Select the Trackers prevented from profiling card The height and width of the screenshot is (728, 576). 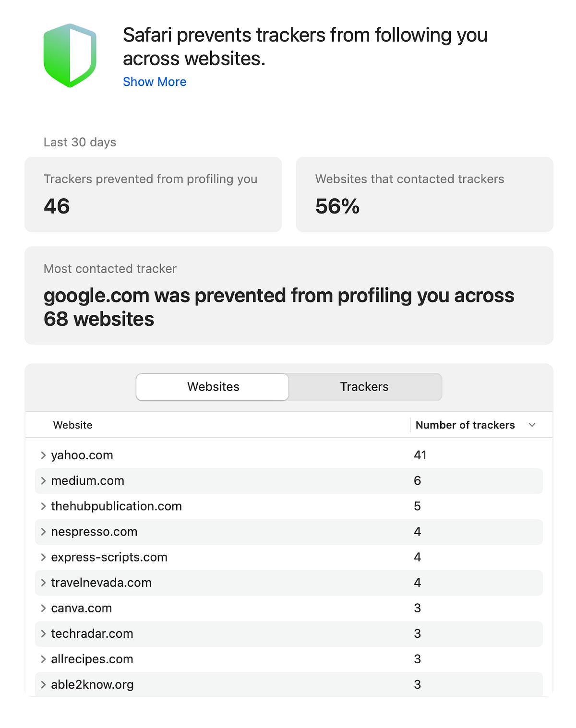pyautogui.click(x=153, y=194)
